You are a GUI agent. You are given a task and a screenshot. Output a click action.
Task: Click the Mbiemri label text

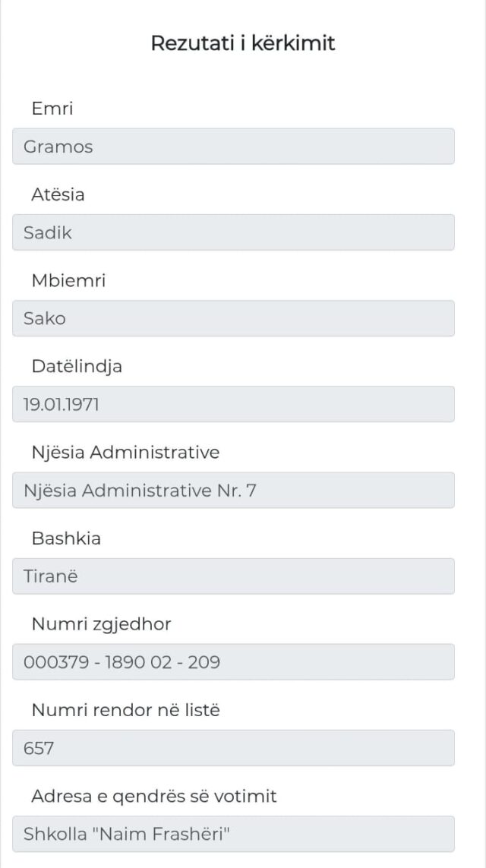[68, 280]
